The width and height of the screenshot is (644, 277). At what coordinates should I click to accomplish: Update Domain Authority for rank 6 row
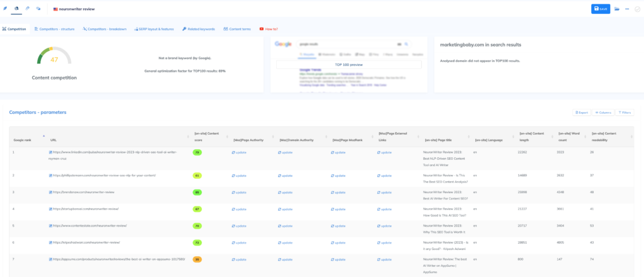(x=285, y=243)
